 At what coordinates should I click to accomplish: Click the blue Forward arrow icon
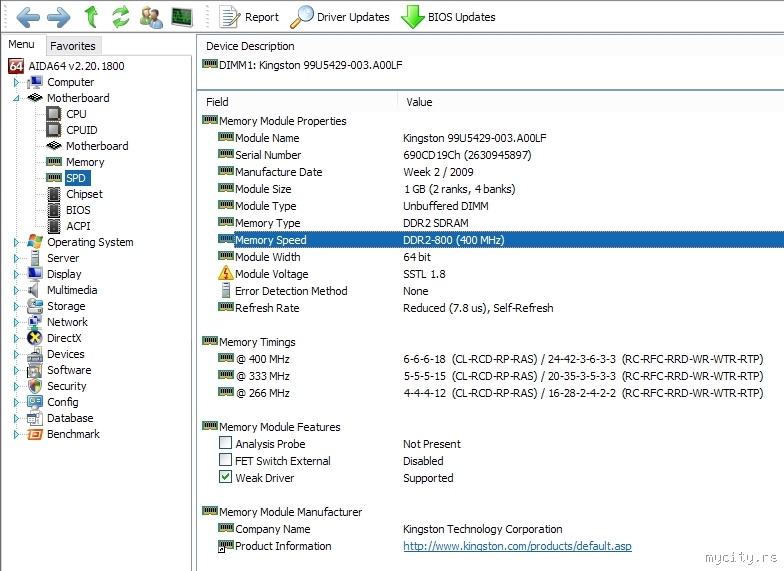click(58, 18)
